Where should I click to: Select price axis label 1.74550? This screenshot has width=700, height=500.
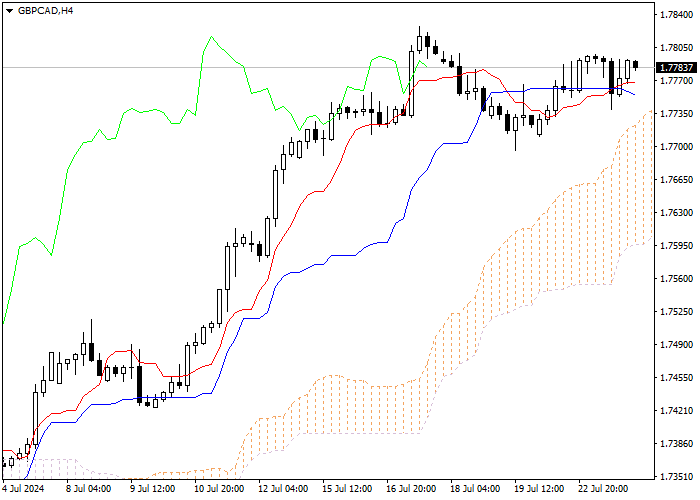pyautogui.click(x=677, y=378)
